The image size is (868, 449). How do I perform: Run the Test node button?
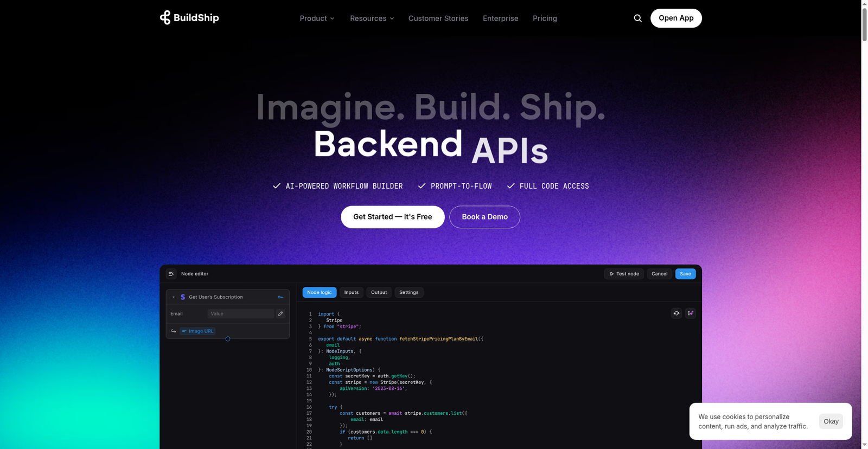624,274
